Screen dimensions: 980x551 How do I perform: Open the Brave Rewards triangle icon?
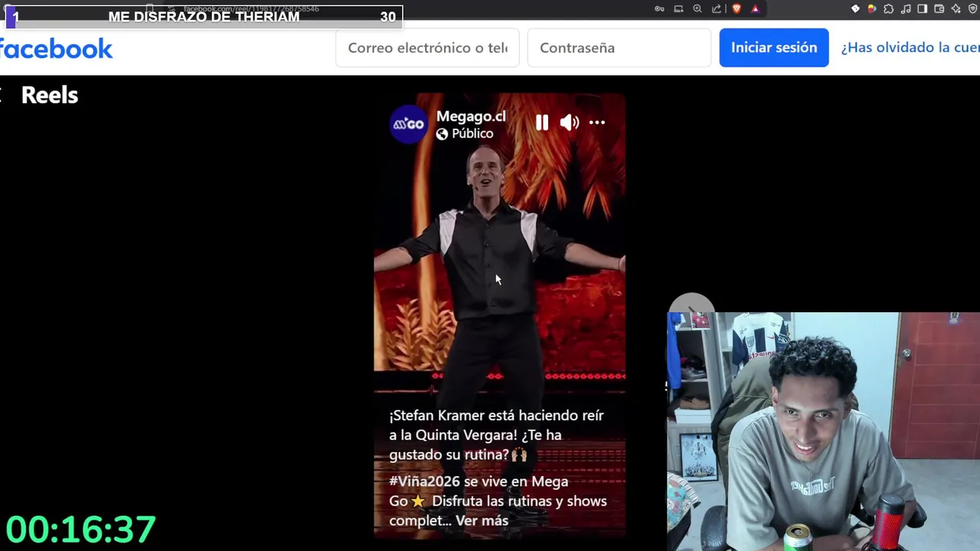[x=755, y=9]
